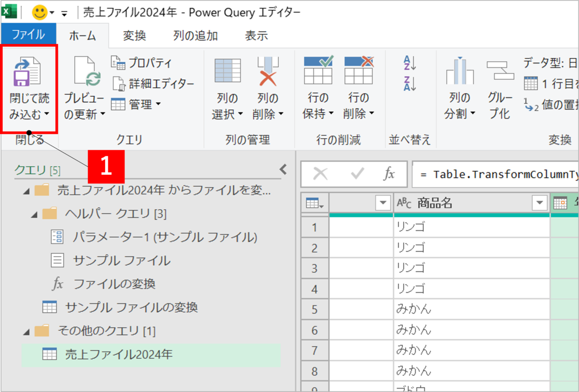Screen dimensions: 579x392
Task: Click the 列の選択 table icon
Action: tap(227, 71)
